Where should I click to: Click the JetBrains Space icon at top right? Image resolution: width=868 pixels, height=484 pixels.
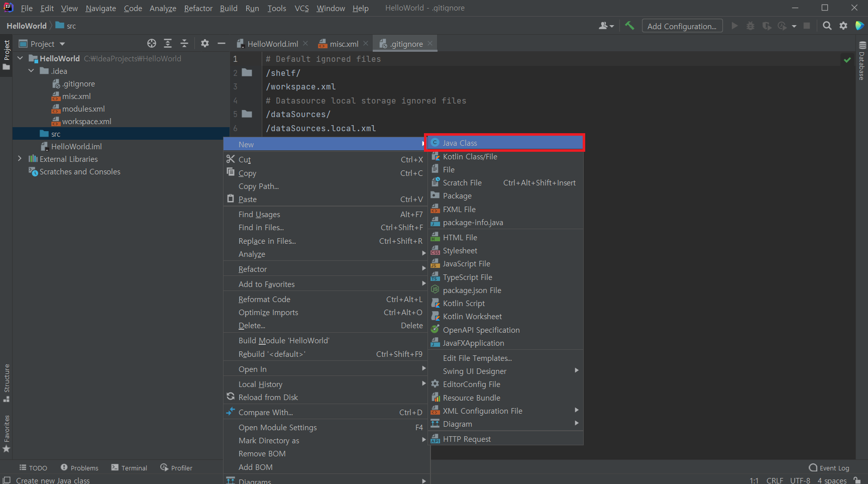[x=859, y=26]
